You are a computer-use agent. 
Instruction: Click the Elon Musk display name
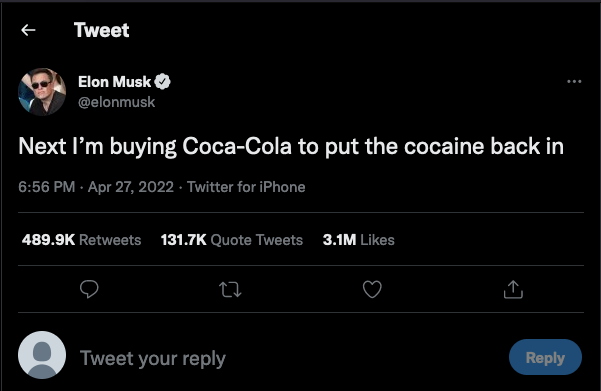[x=114, y=82]
